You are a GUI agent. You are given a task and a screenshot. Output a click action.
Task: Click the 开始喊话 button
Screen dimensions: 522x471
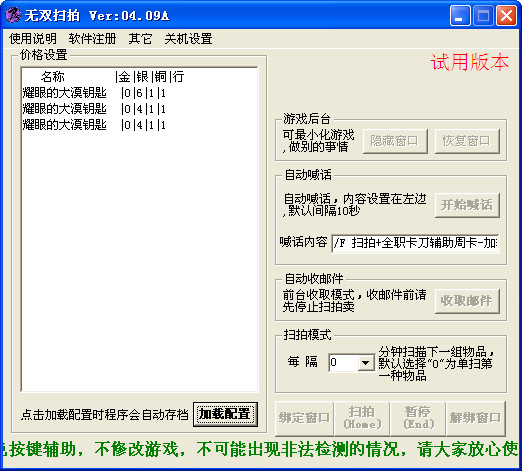[467, 205]
